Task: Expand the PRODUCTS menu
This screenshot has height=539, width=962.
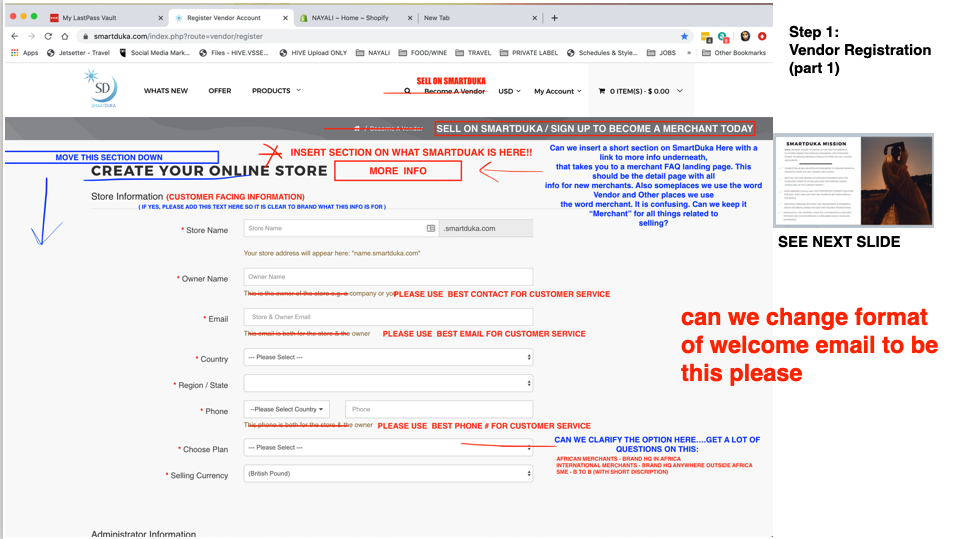Action: (x=276, y=91)
